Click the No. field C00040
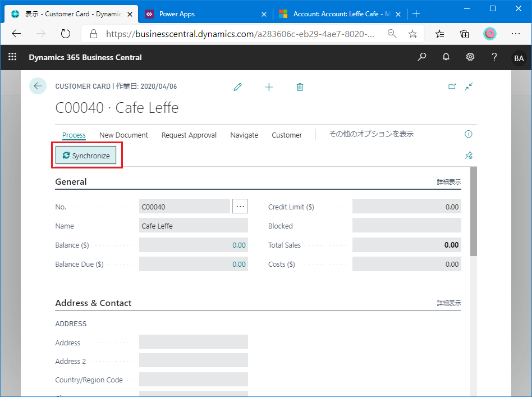The image size is (532, 397). tap(185, 206)
